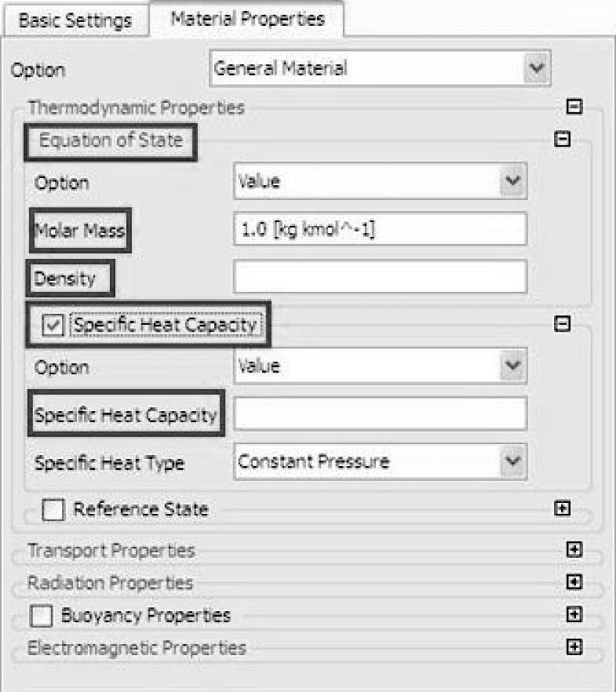Viewport: 616px width, 692px height.
Task: Expand the Transport Properties section
Action: click(574, 551)
